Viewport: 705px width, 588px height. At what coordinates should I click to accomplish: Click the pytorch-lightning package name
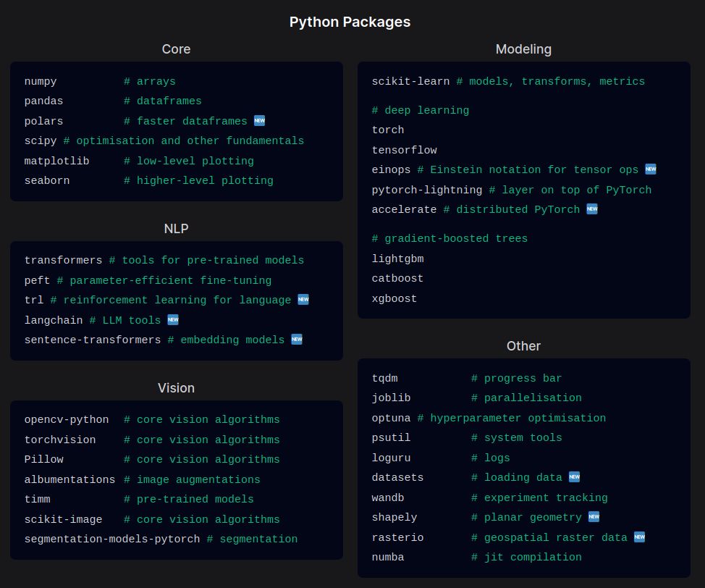pyautogui.click(x=426, y=190)
